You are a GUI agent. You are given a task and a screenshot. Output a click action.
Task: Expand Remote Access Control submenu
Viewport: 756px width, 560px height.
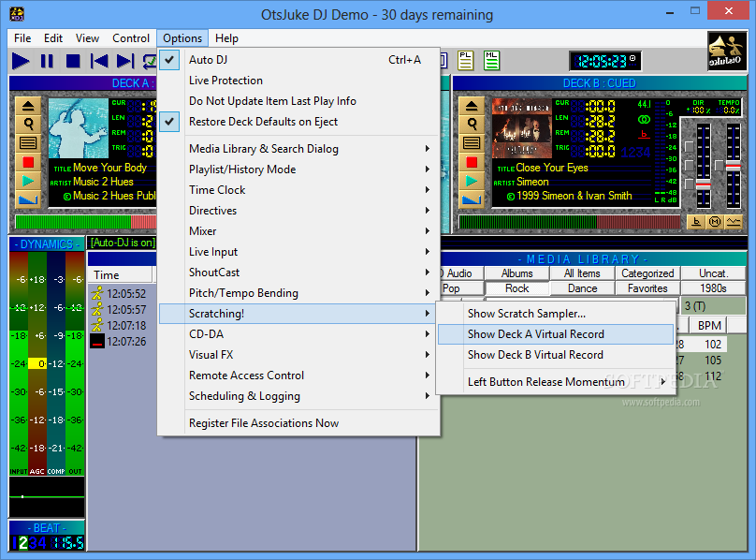(298, 376)
